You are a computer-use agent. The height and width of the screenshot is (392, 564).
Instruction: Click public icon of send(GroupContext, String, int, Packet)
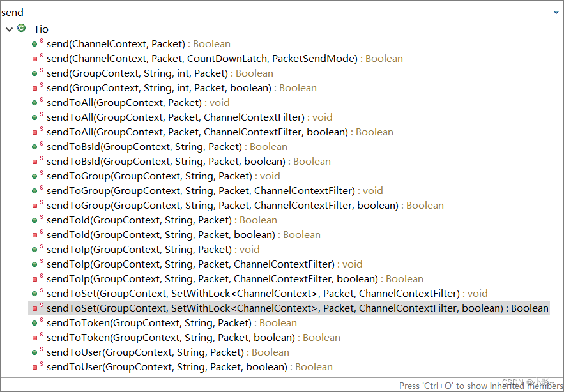click(34, 73)
